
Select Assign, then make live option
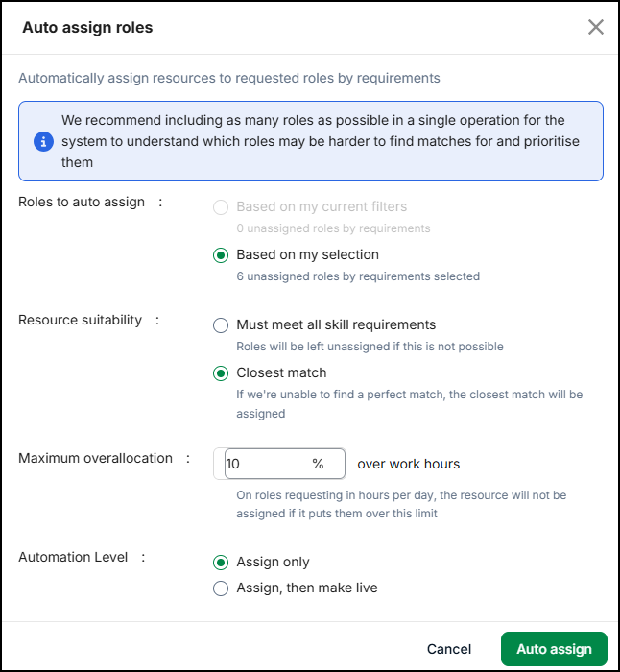(x=221, y=588)
